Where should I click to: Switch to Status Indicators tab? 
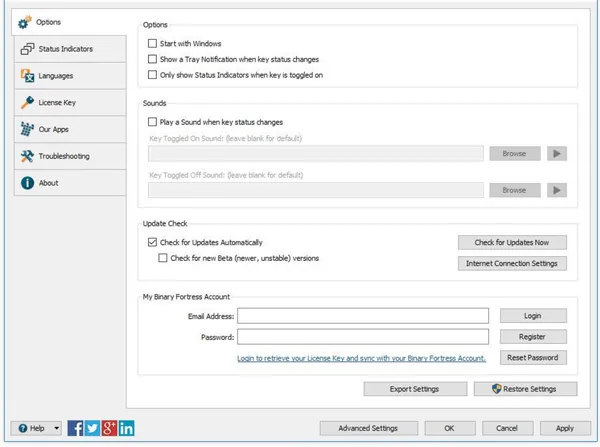[70, 49]
